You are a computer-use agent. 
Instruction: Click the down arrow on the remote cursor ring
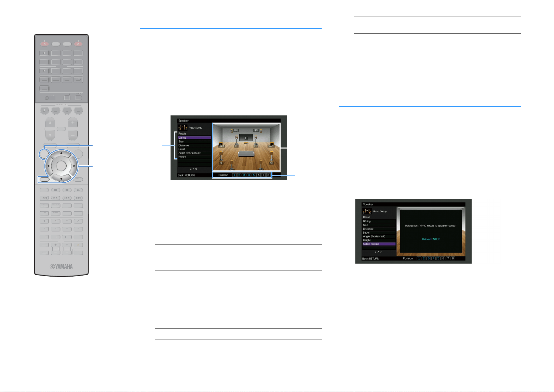tap(62, 179)
